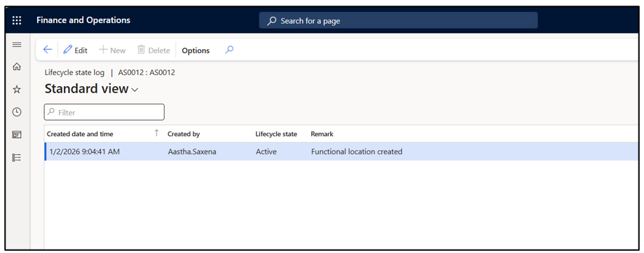This screenshot has height=253, width=644.
Task: Open the app launcher waffle icon
Action: [17, 20]
